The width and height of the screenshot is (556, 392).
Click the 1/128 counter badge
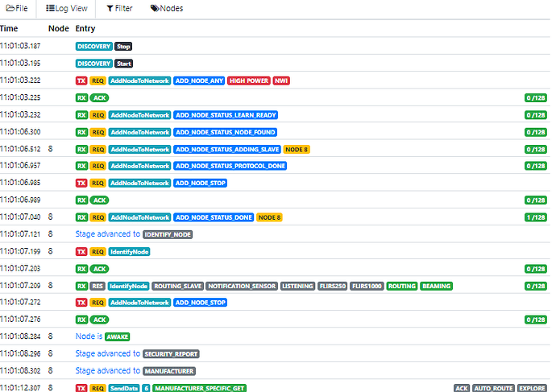point(536,217)
